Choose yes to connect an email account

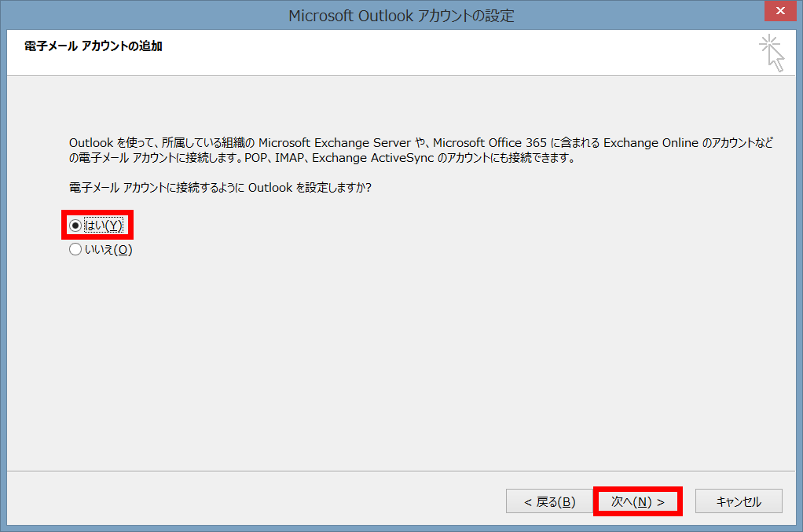click(x=75, y=226)
